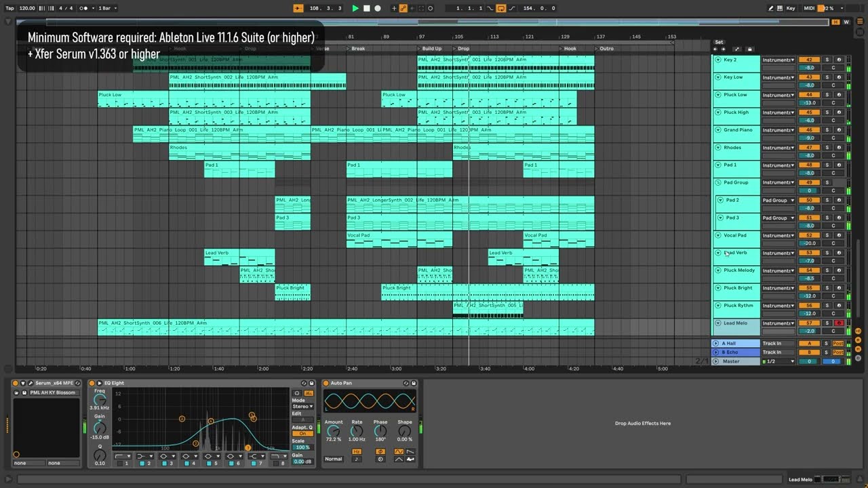Turn off the Auto Pan device activator
This screenshot has width=868, height=488.
[326, 383]
